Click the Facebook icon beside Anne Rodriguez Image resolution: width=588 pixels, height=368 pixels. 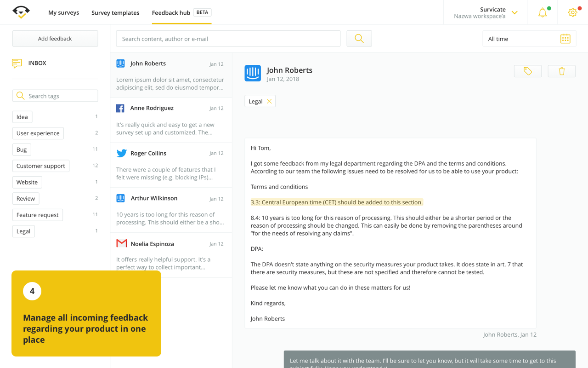tap(120, 108)
